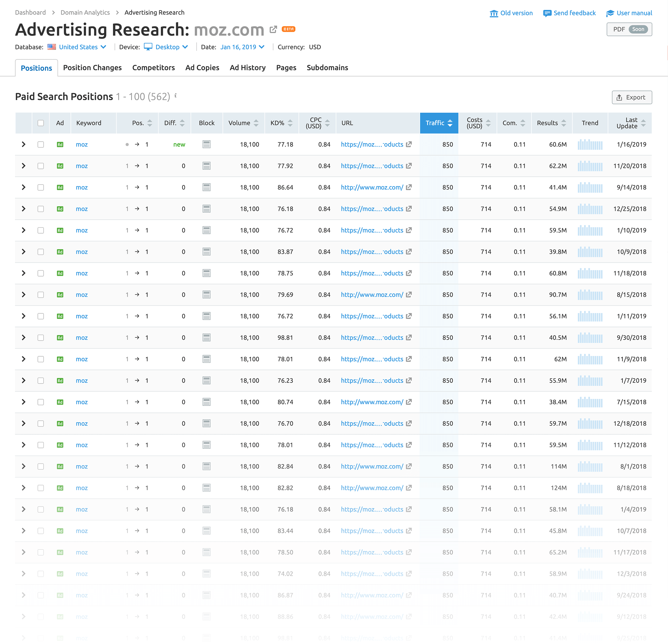Open the Send feedback link
The height and width of the screenshot is (644, 668).
574,13
